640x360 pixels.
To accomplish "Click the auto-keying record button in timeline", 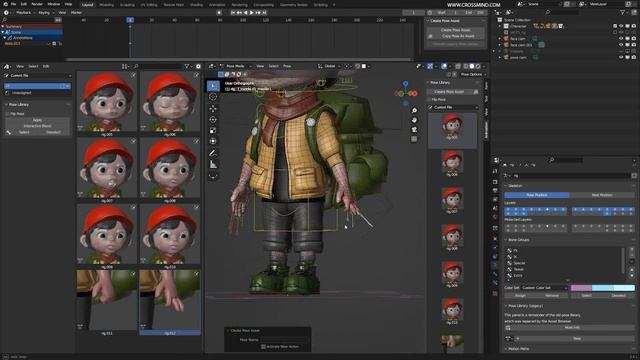I will (x=219, y=13).
